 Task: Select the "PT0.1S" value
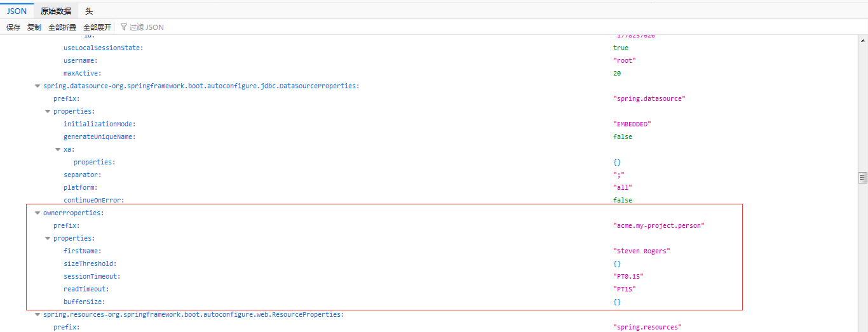(x=628, y=276)
